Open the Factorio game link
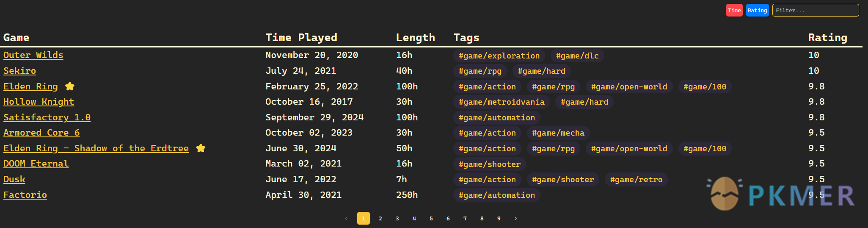868x228 pixels. coord(25,195)
